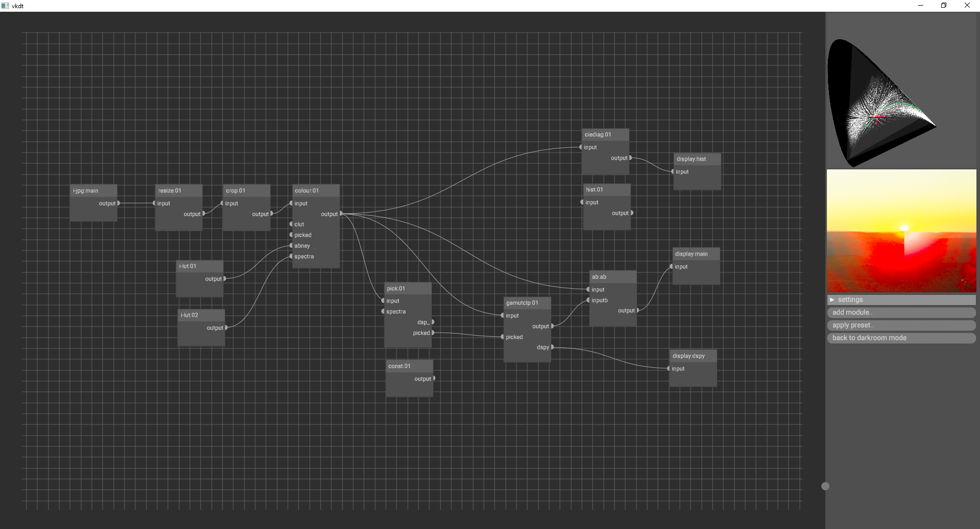This screenshot has width=980, height=529.
Task: Click the output port of ciediag:01
Action: pyautogui.click(x=631, y=158)
